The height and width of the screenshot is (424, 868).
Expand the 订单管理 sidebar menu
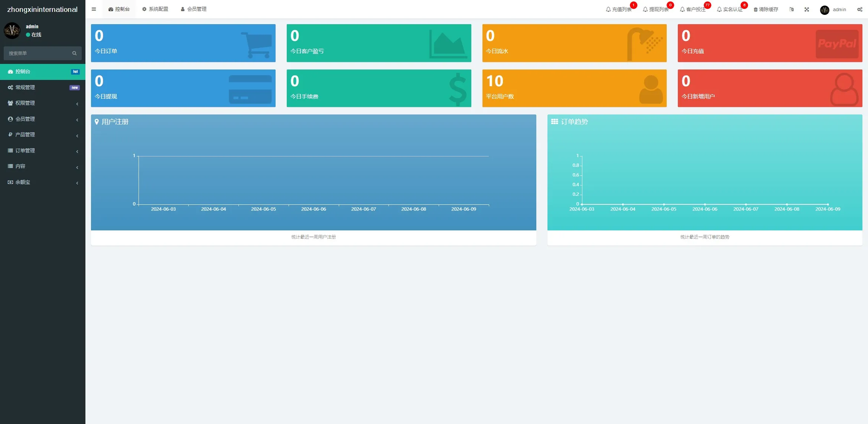pos(42,150)
